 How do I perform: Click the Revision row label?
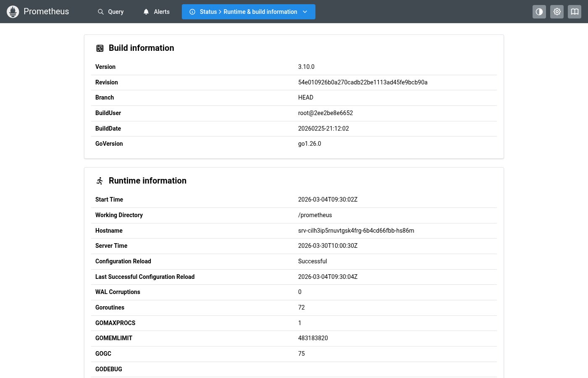pos(107,82)
